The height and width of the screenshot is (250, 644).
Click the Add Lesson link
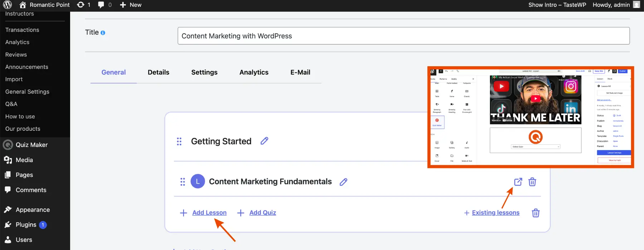pos(209,213)
